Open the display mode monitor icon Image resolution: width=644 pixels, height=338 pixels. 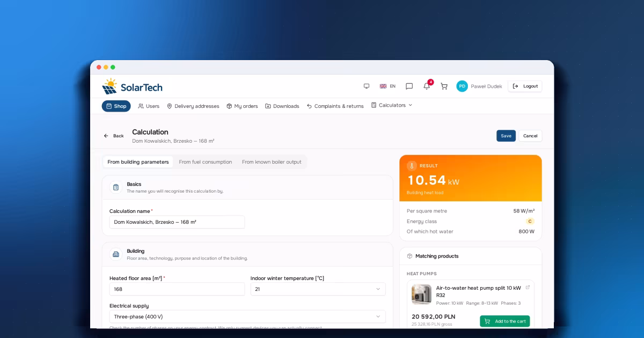coord(367,86)
